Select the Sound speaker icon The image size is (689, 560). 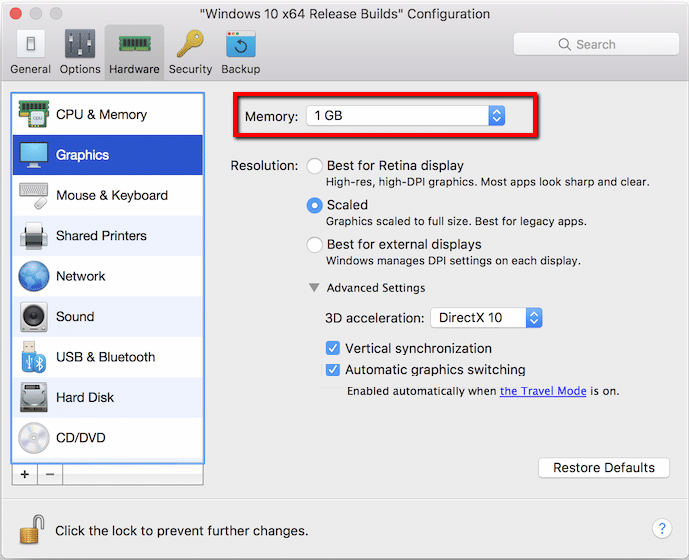[x=34, y=317]
